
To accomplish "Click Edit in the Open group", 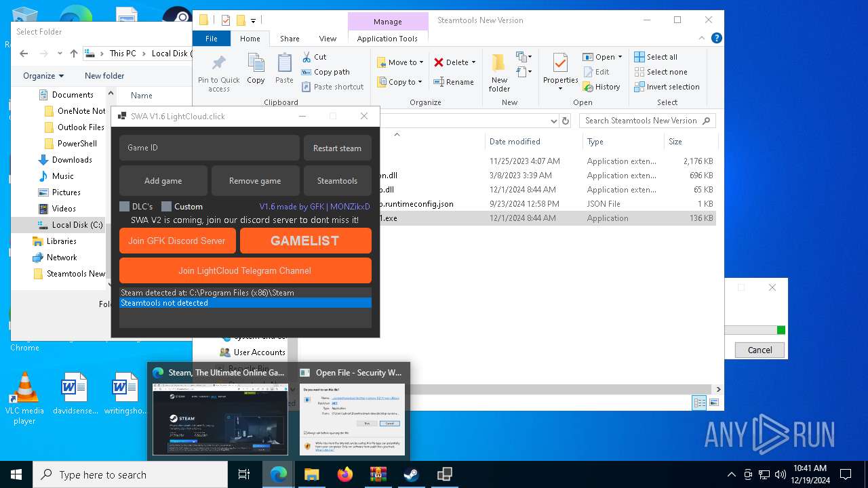I will 595,72.
